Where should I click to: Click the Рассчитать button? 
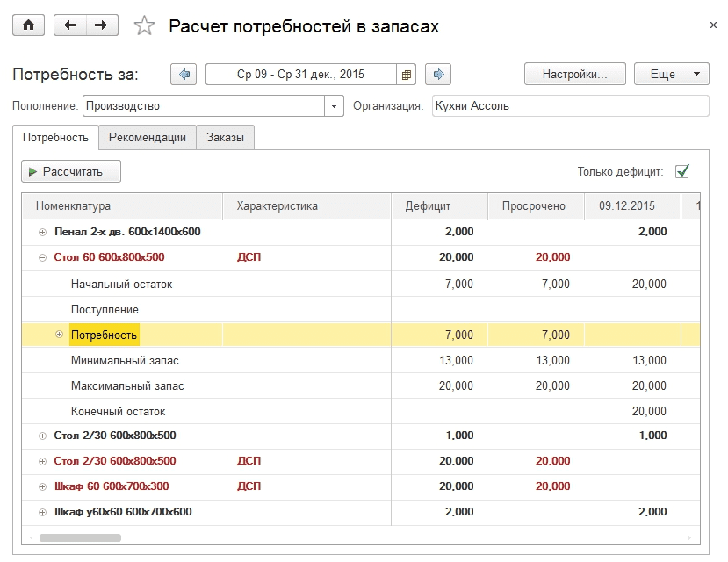click(71, 171)
